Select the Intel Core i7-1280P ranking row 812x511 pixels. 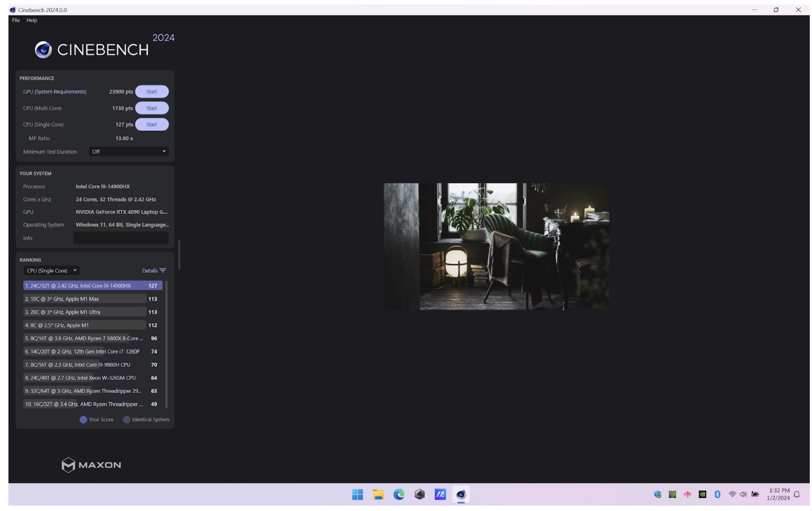coord(93,352)
